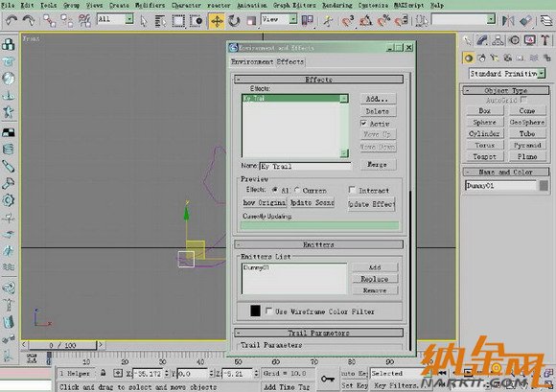Screen dimensions: 556x392
Task: Open the File menu
Action: 8,6
